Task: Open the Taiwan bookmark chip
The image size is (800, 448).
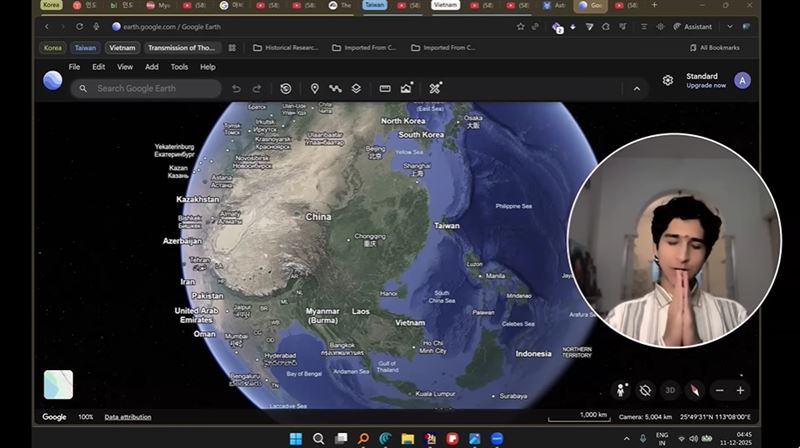Action: click(x=85, y=48)
